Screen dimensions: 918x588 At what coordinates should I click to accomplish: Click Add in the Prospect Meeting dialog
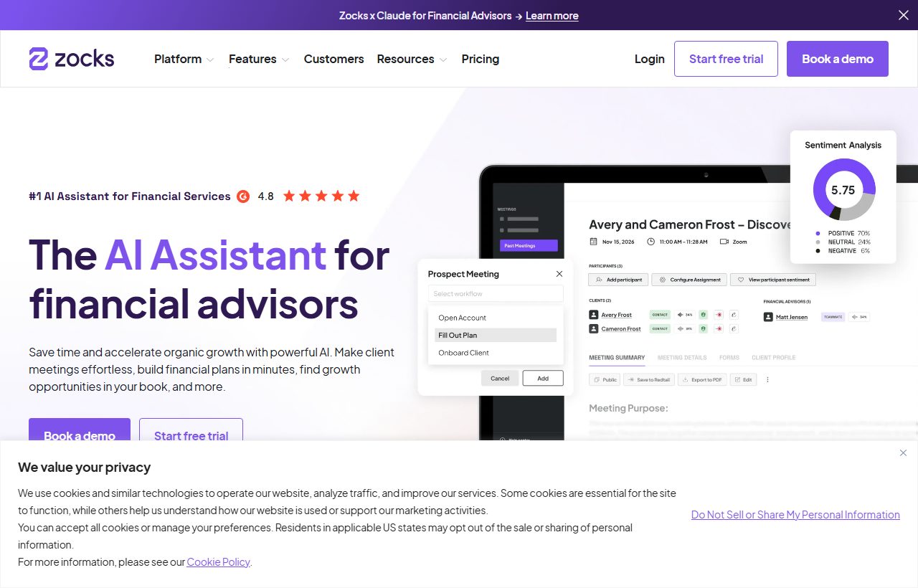click(x=543, y=378)
